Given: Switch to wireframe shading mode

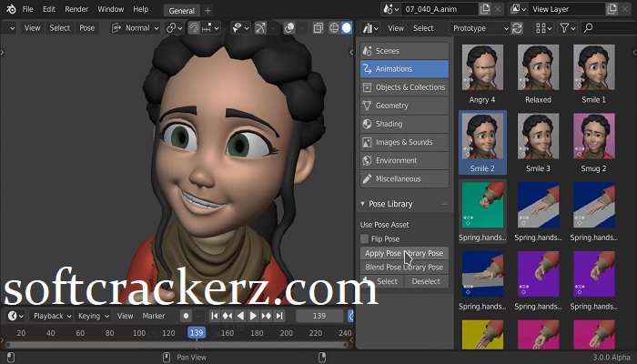Looking at the screenshot, I should pyautogui.click(x=334, y=28).
